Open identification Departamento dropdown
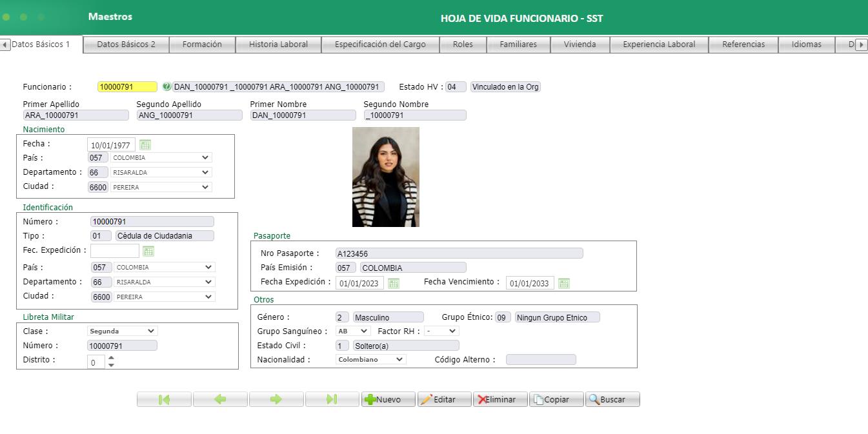The height and width of the screenshot is (434, 868). pyautogui.click(x=165, y=282)
